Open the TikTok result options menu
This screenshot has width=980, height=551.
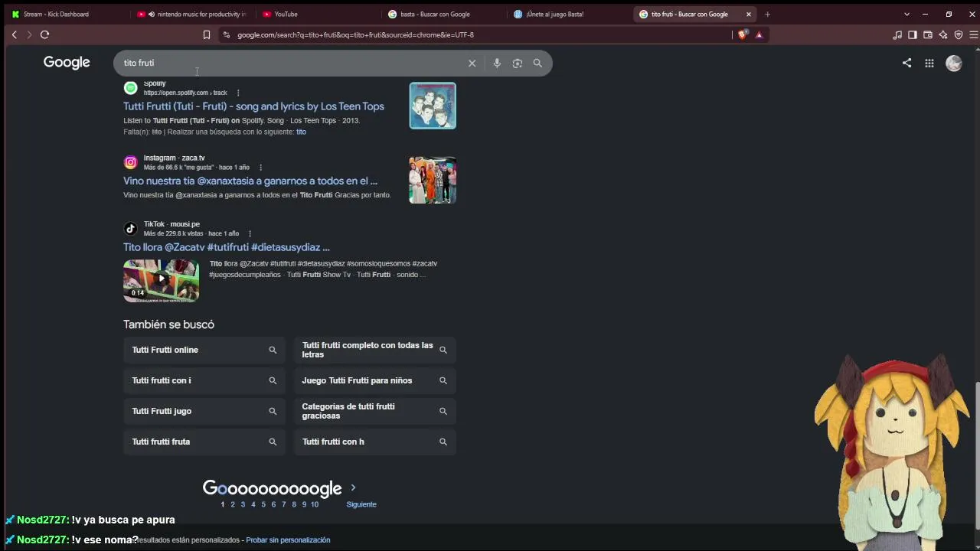pos(250,233)
